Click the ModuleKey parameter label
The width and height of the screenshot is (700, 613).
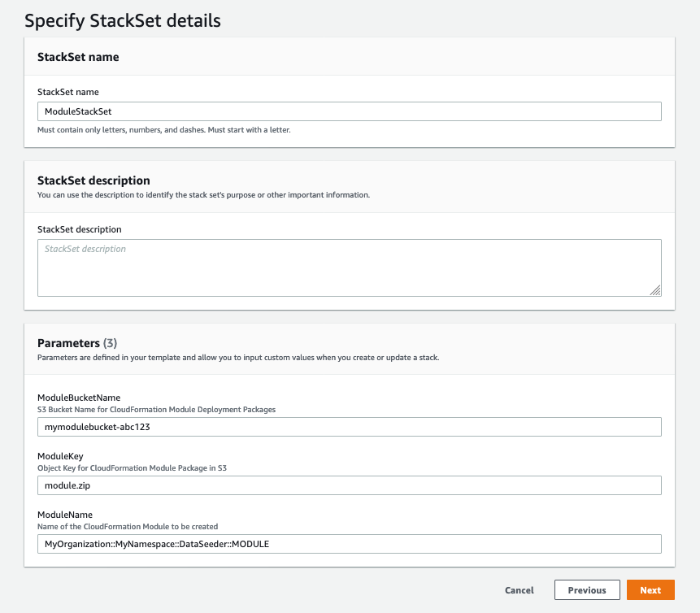(x=61, y=456)
